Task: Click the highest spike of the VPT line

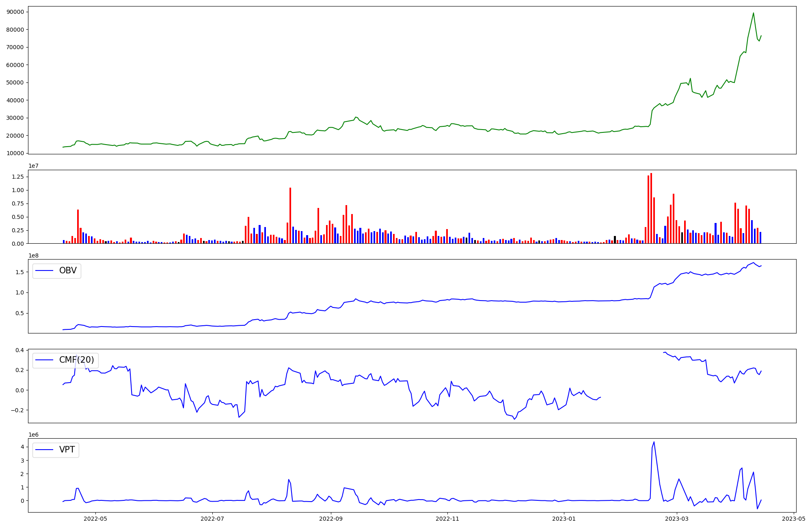Action: pyautogui.click(x=654, y=442)
